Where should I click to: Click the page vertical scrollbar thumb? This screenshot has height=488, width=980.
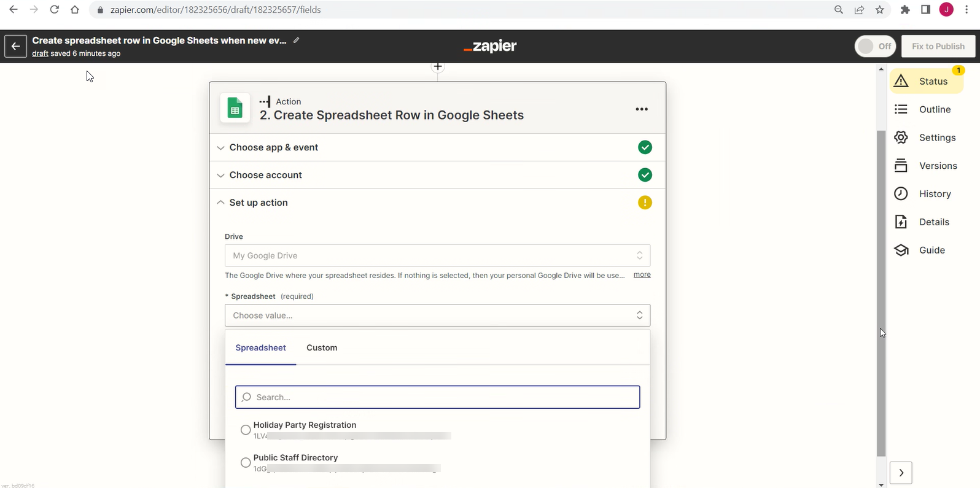881,293
